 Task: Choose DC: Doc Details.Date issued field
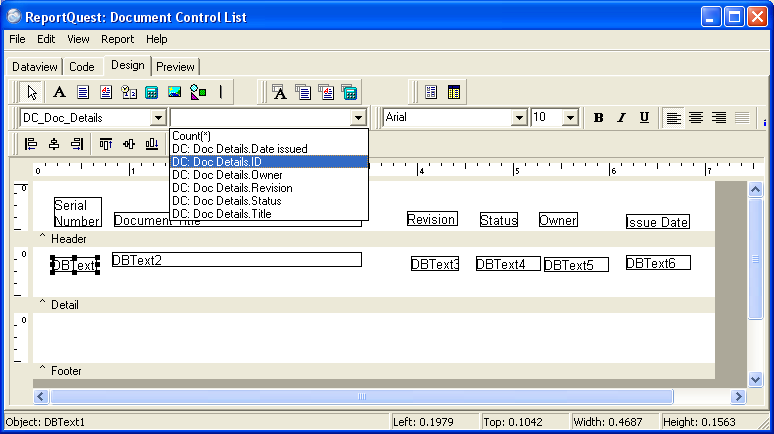click(x=269, y=149)
